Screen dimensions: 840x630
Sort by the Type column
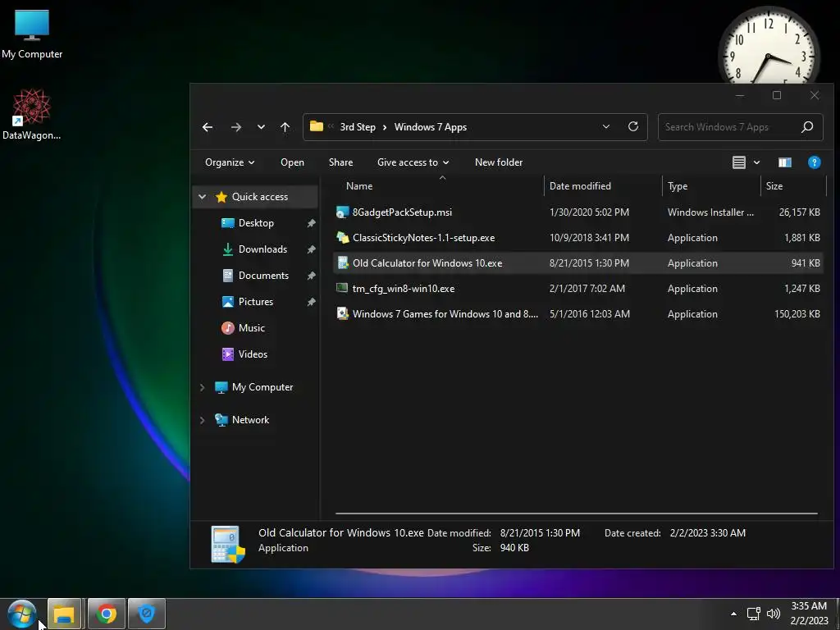click(677, 186)
